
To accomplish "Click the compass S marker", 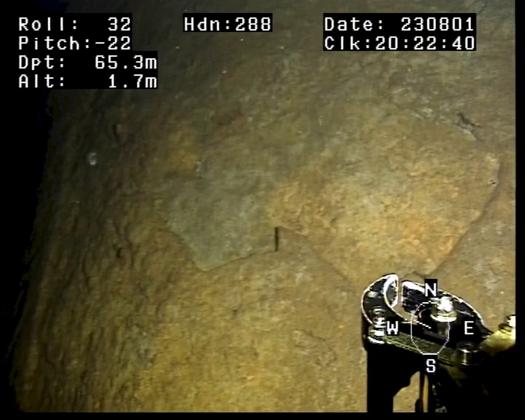I will click(x=431, y=365).
